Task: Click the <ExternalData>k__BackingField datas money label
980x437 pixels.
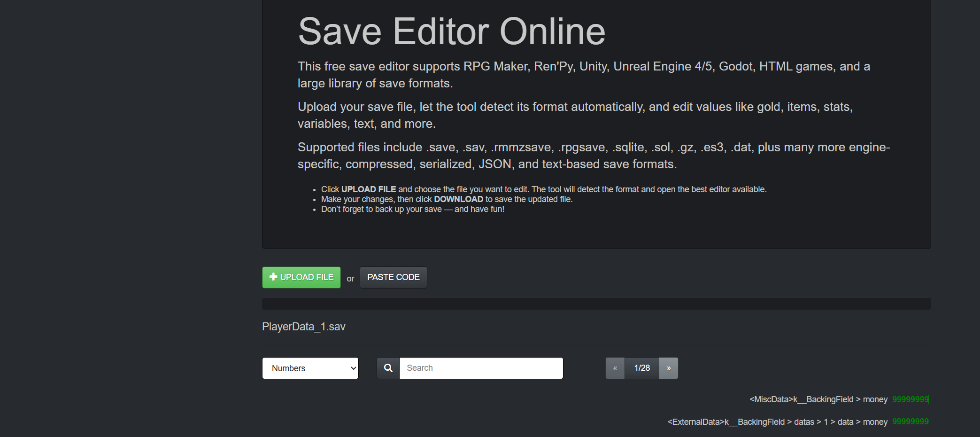Action: (x=778, y=422)
